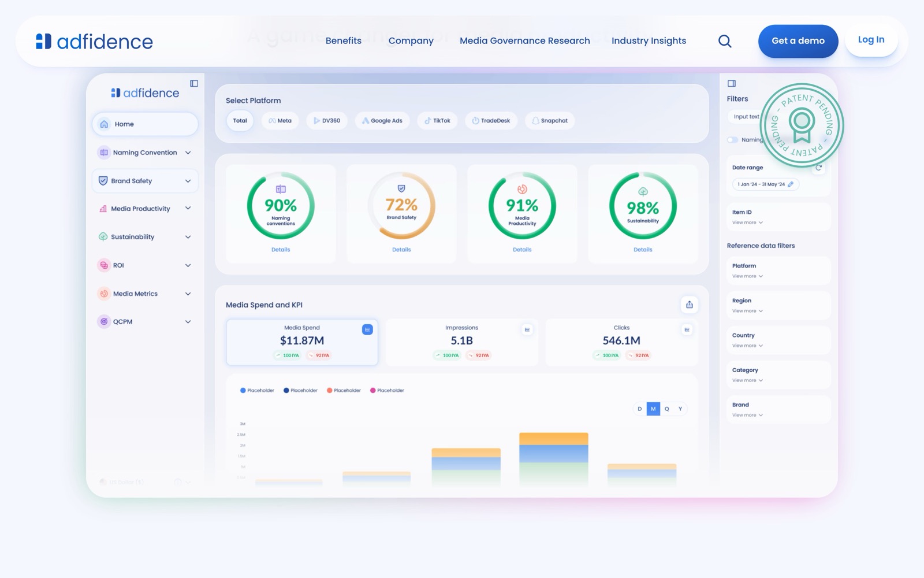The width and height of the screenshot is (924, 578).
Task: Toggle the Naming switch in Filters
Action: [x=732, y=140]
